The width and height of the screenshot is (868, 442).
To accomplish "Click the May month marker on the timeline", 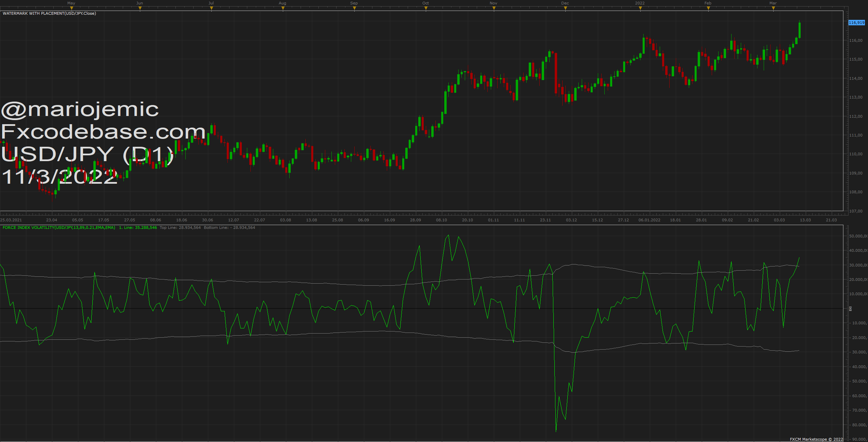I will click(71, 3).
